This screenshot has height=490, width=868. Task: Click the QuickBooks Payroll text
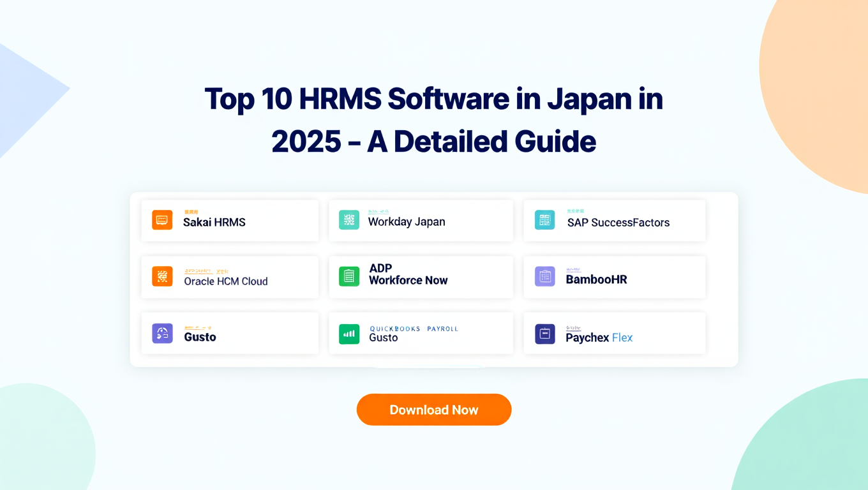414,329
